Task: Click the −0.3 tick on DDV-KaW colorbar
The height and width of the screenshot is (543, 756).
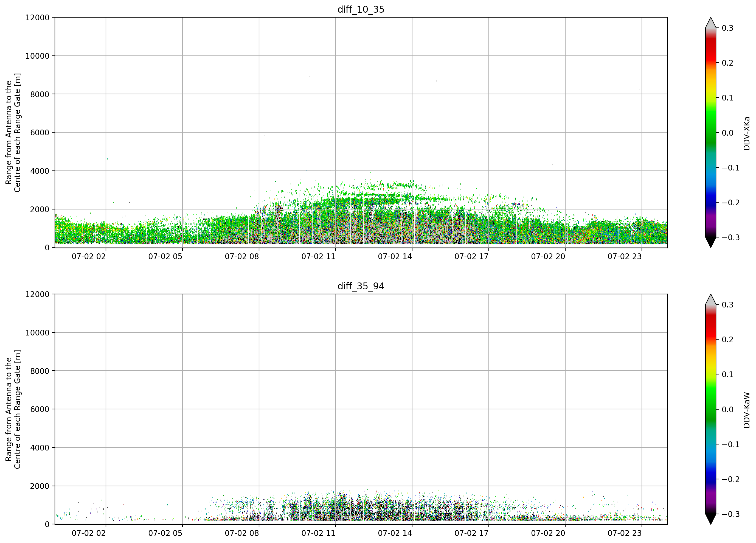Action: click(731, 514)
